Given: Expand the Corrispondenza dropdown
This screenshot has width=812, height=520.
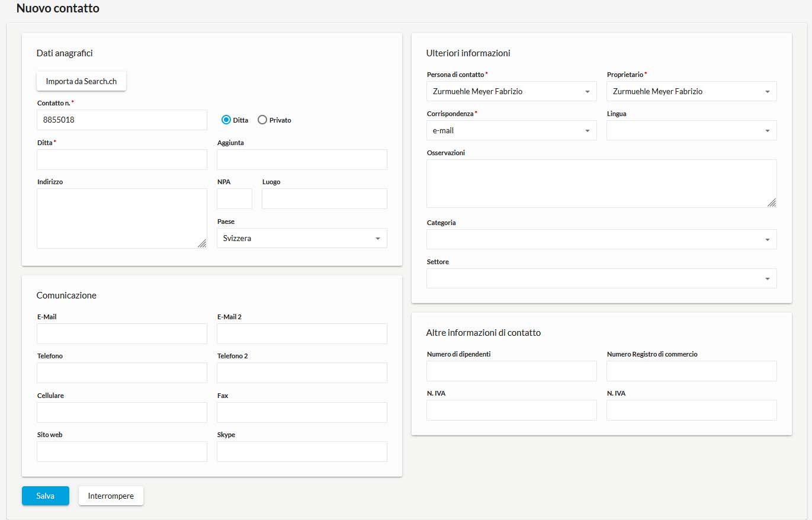Looking at the screenshot, I should pyautogui.click(x=511, y=130).
